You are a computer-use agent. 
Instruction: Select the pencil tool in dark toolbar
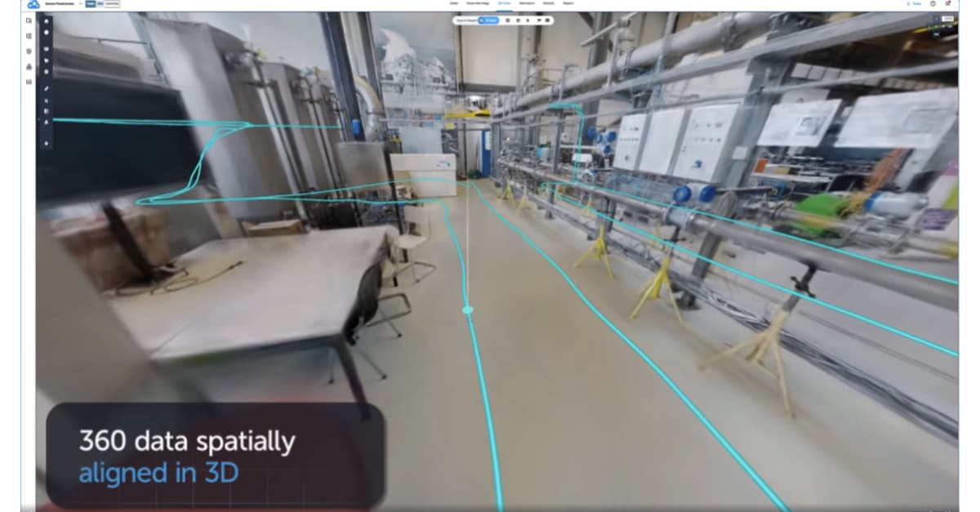(46, 87)
